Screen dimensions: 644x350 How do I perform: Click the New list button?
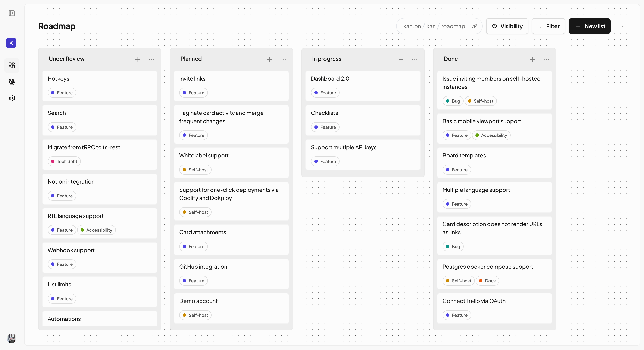click(x=589, y=26)
